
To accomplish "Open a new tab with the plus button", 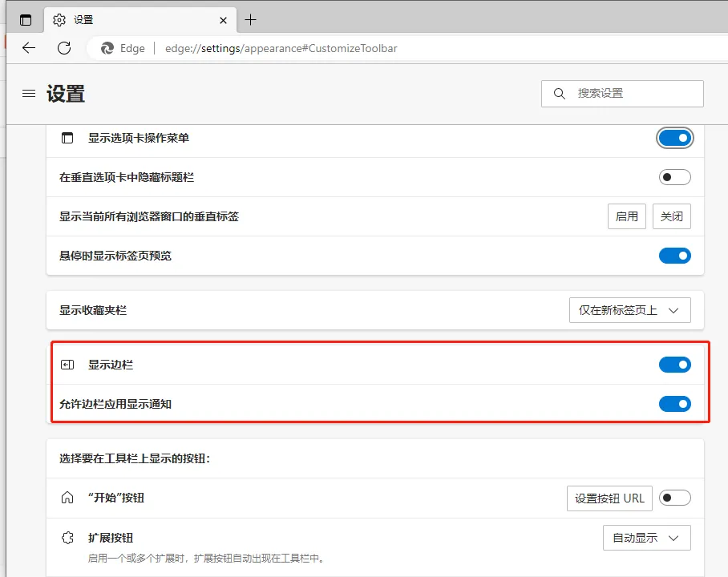I will pos(251,19).
